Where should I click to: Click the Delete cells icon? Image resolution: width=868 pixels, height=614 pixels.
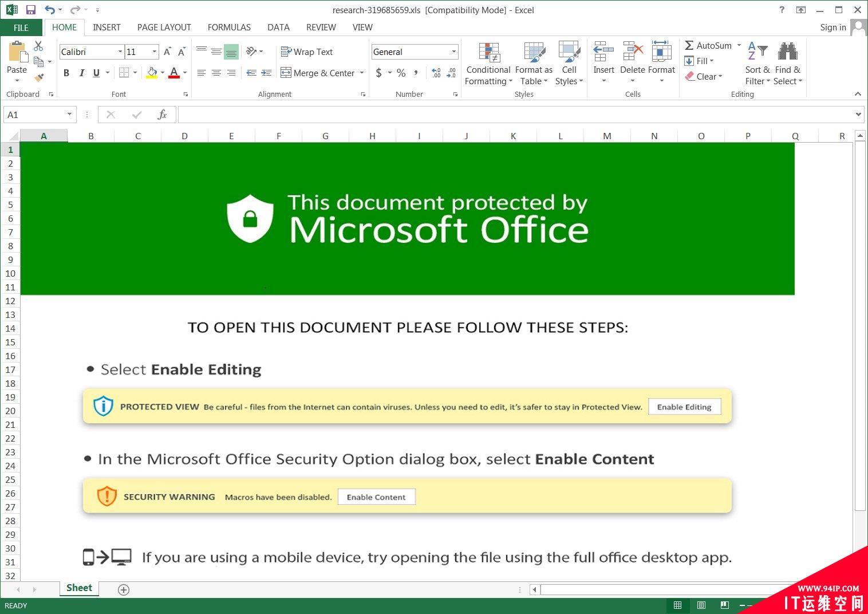(633, 52)
